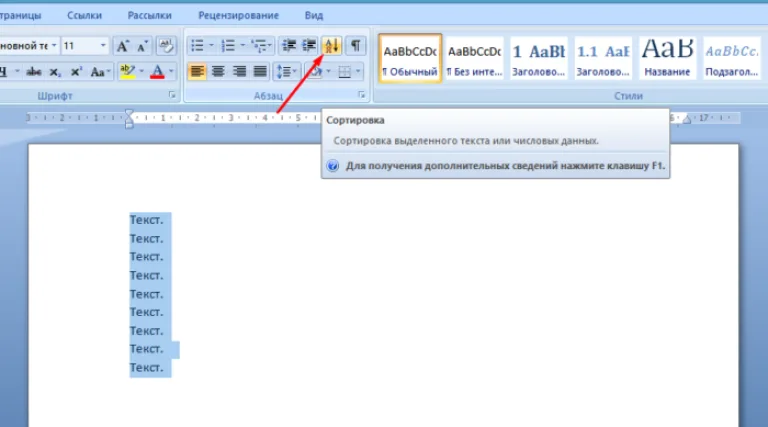Viewport: 768px width, 427px height.
Task: Expand the bullets style dropdown
Action: tap(212, 46)
